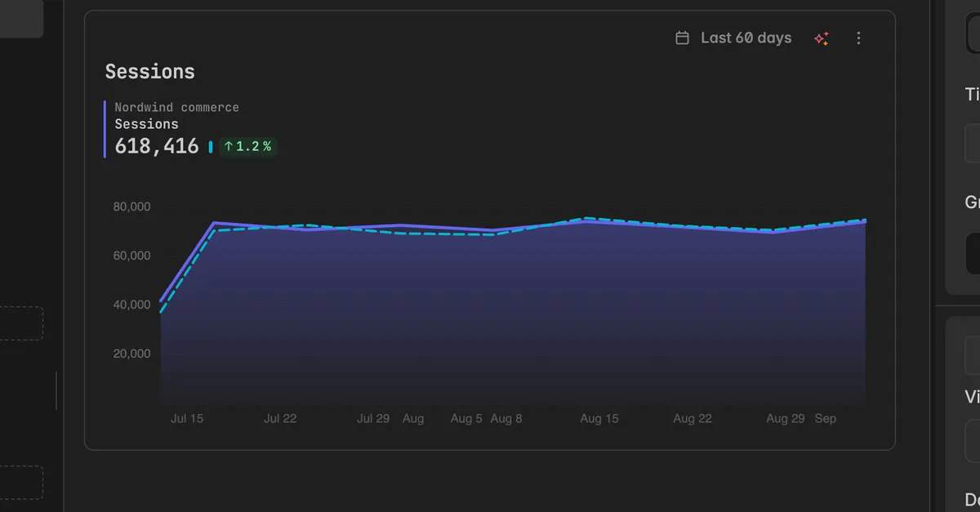Select the Aug 29 date axis label
This screenshot has height=512, width=980.
pos(786,418)
